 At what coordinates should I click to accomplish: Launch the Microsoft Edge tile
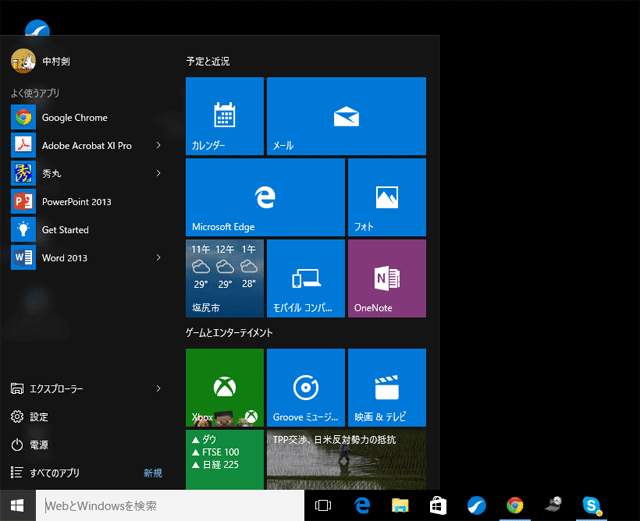click(265, 197)
